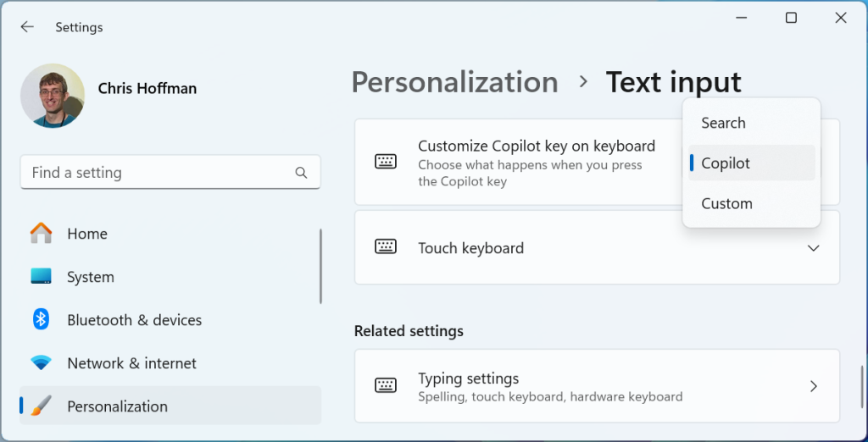Close the Settings window
This screenshot has height=442, width=868.
pyautogui.click(x=840, y=18)
